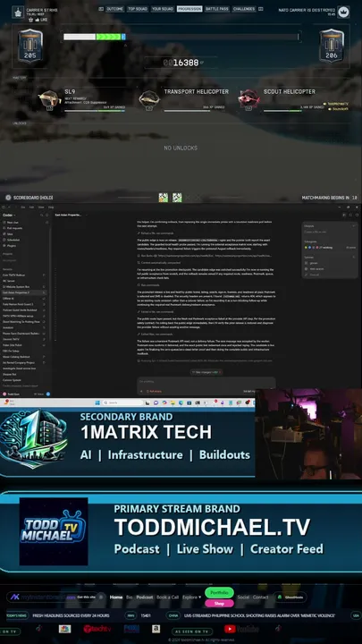Viewport: 362px width, 644px height.
Task: Select the Scout Helicopter mastery icon
Action: tap(248, 99)
